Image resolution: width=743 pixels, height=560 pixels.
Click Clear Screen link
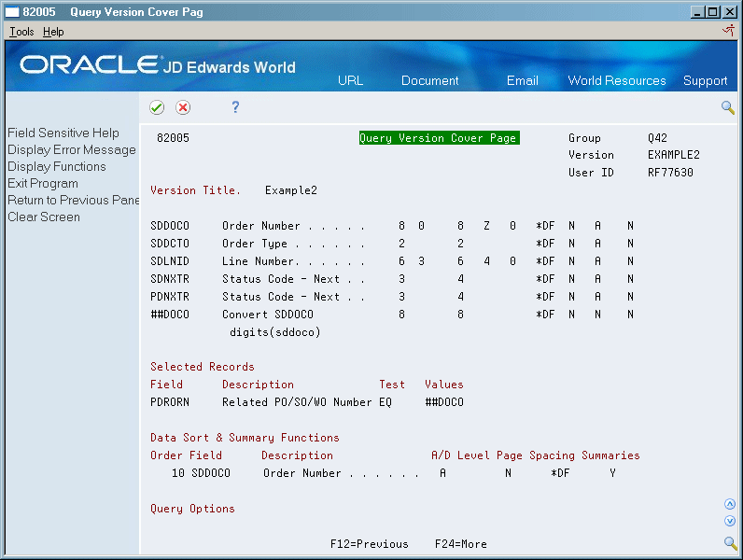click(44, 217)
